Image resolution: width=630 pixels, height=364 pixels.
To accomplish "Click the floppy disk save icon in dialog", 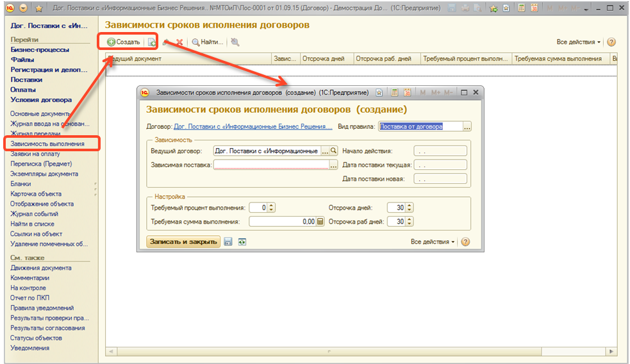I will [x=229, y=242].
